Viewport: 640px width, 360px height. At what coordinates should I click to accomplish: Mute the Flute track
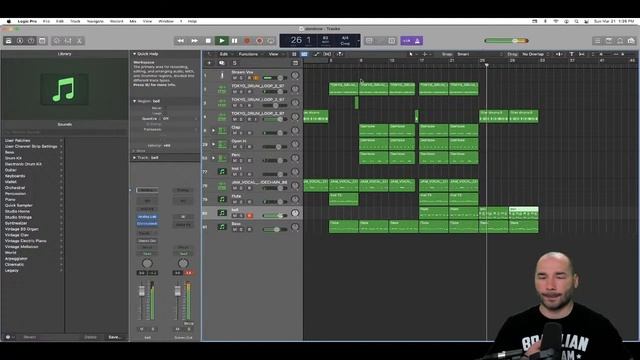tap(235, 202)
